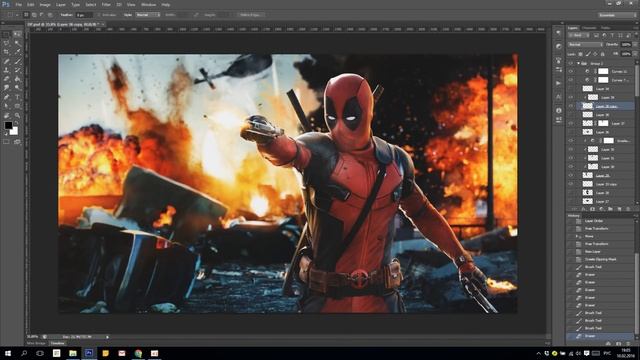Open the File menu

[x=18, y=4]
